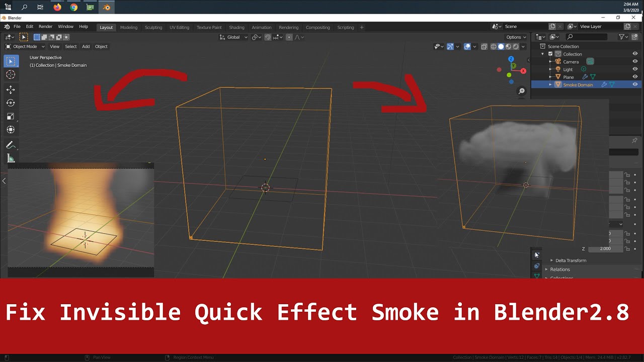Select the Annotate tool

coord(11,145)
